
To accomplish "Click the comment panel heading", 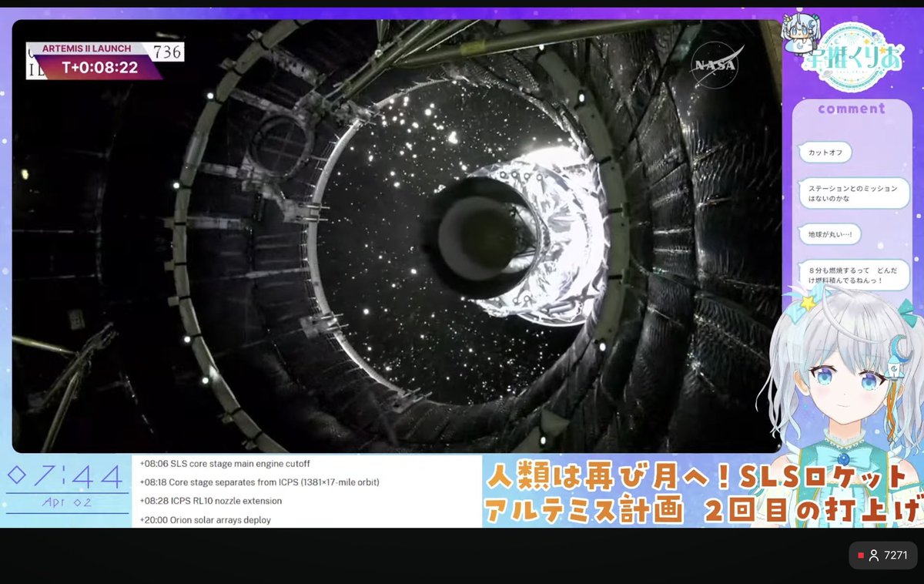I will click(x=852, y=109).
